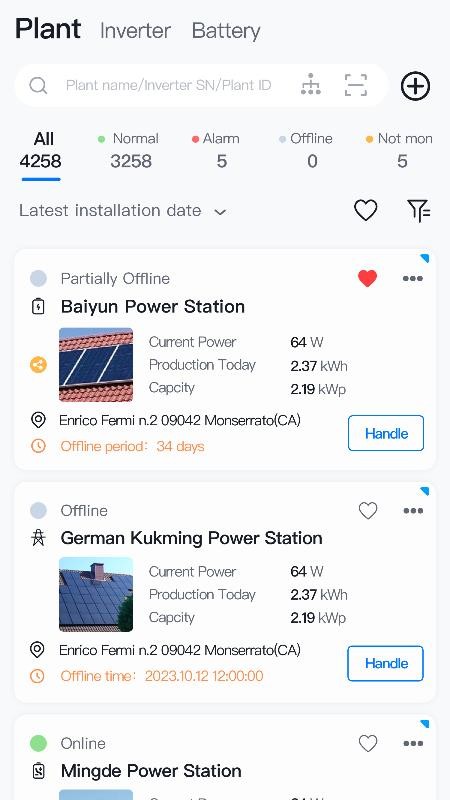This screenshot has height=800, width=450.
Task: Open three-dot menu on Baiyun card
Action: (x=413, y=279)
